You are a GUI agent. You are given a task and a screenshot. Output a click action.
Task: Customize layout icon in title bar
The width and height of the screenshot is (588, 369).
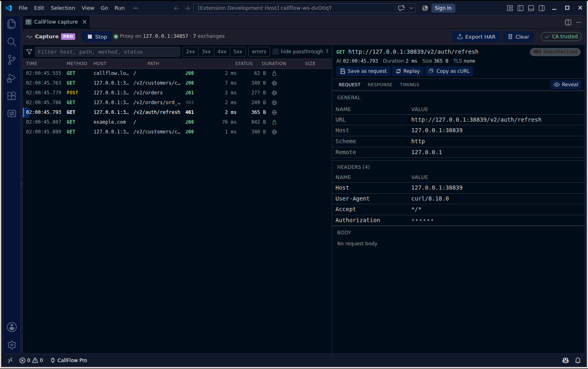(510, 8)
